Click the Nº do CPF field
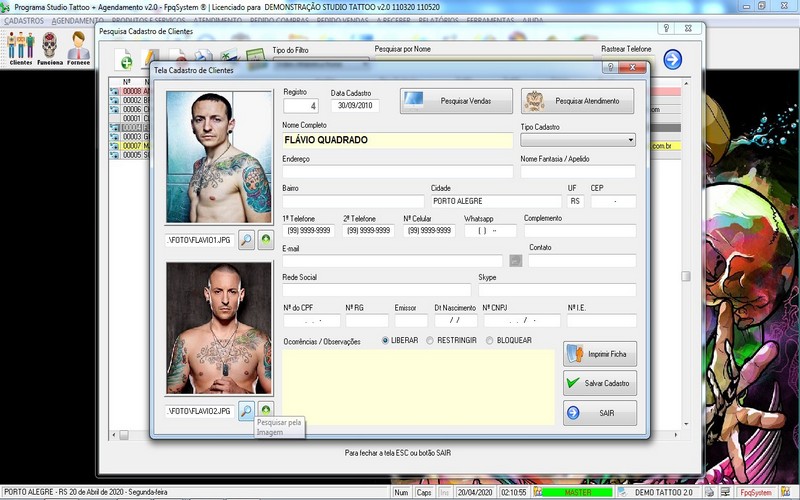This screenshot has width=800, height=500. 312,320
